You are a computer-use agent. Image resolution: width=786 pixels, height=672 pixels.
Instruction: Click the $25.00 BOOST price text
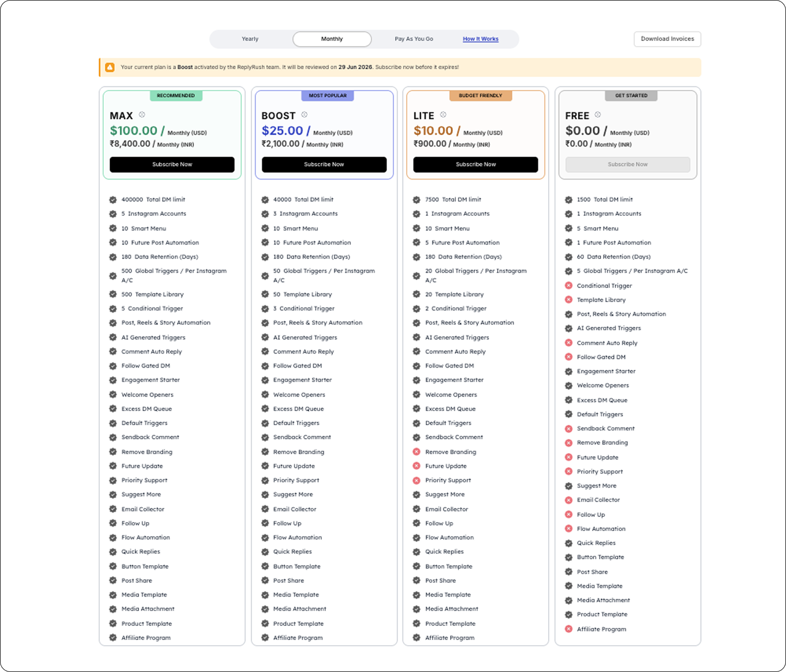[x=282, y=130]
